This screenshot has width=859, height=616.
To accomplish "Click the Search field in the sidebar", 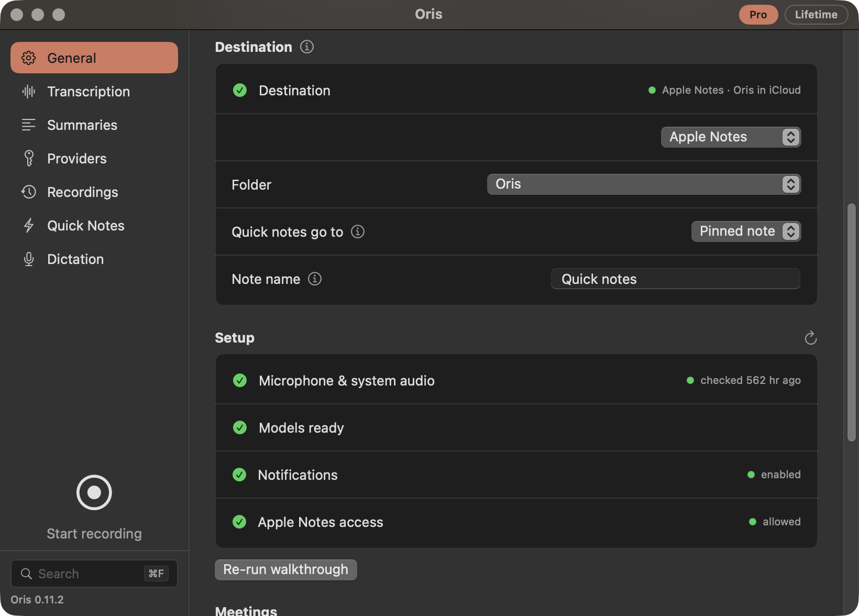I will point(94,574).
